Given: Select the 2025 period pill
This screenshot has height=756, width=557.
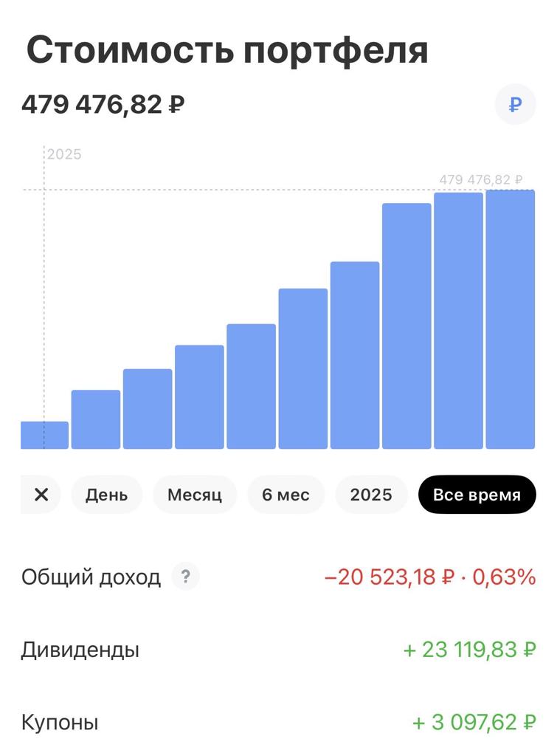Looking at the screenshot, I should tap(371, 495).
